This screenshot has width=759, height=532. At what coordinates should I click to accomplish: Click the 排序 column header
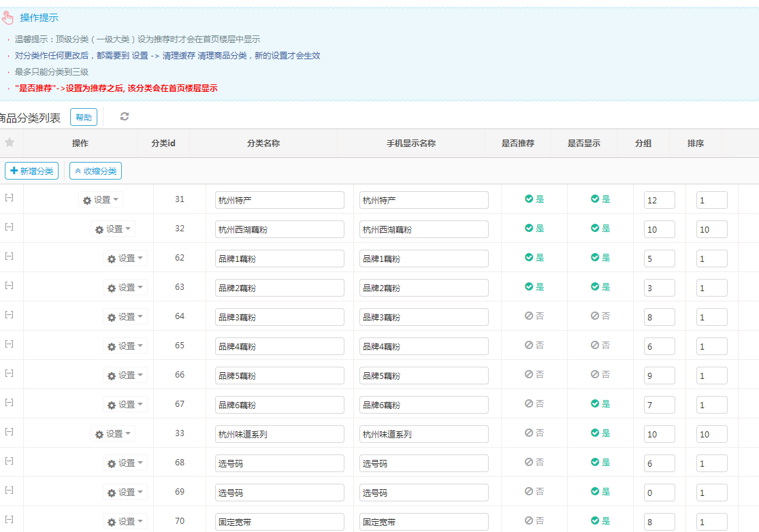(695, 144)
